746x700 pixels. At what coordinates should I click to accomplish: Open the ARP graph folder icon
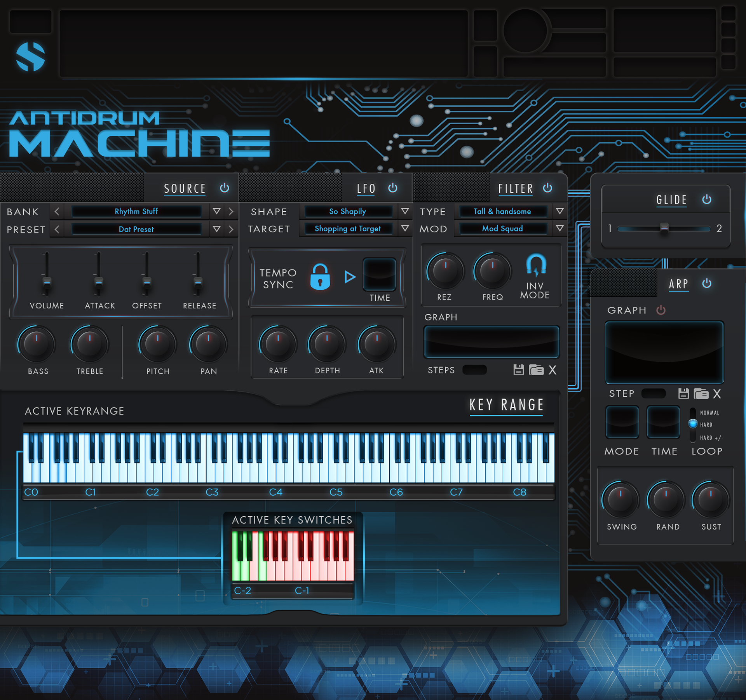(x=701, y=394)
